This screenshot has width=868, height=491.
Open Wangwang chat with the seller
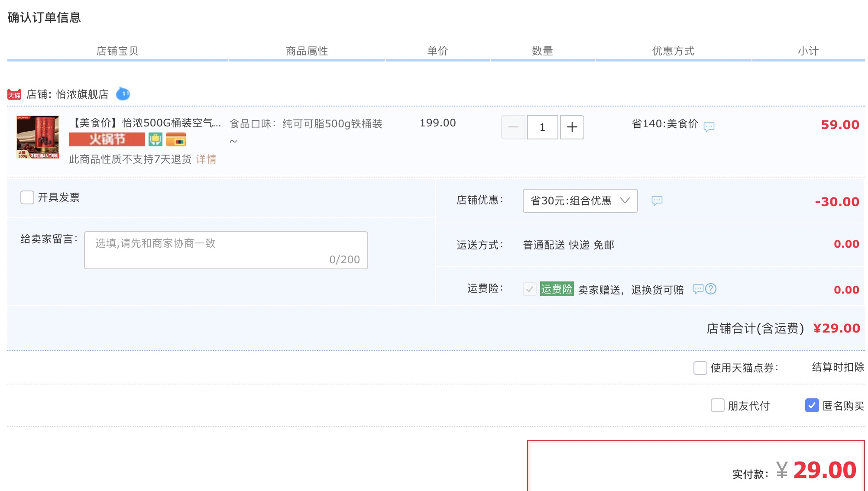coord(123,94)
